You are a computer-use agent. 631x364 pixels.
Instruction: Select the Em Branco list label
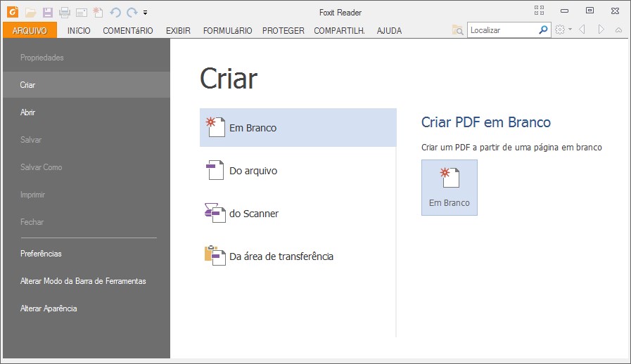[253, 128]
